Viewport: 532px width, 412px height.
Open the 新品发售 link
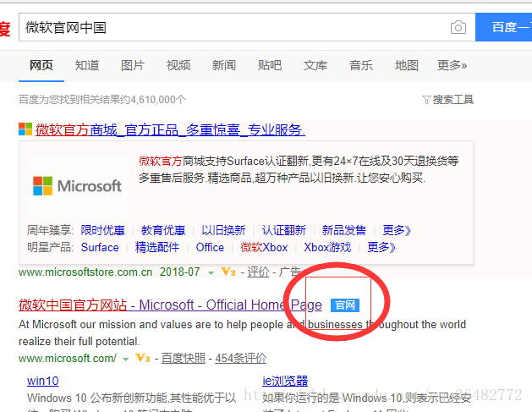click(x=344, y=230)
